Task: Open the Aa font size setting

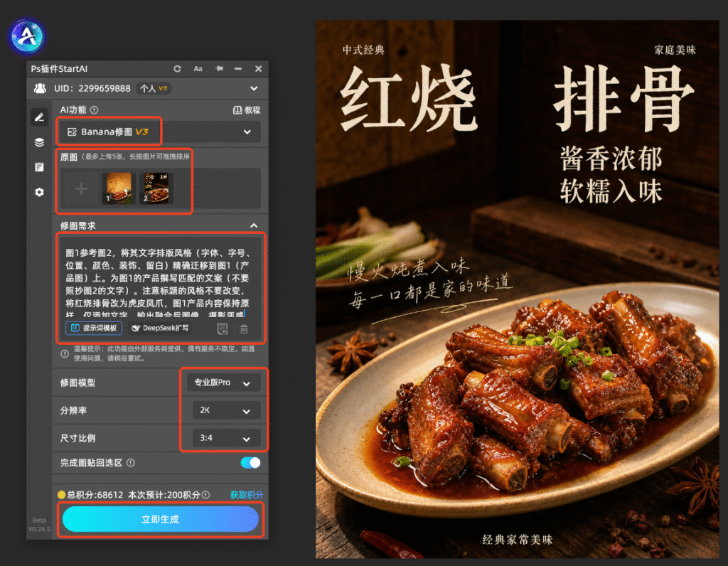Action: (198, 69)
